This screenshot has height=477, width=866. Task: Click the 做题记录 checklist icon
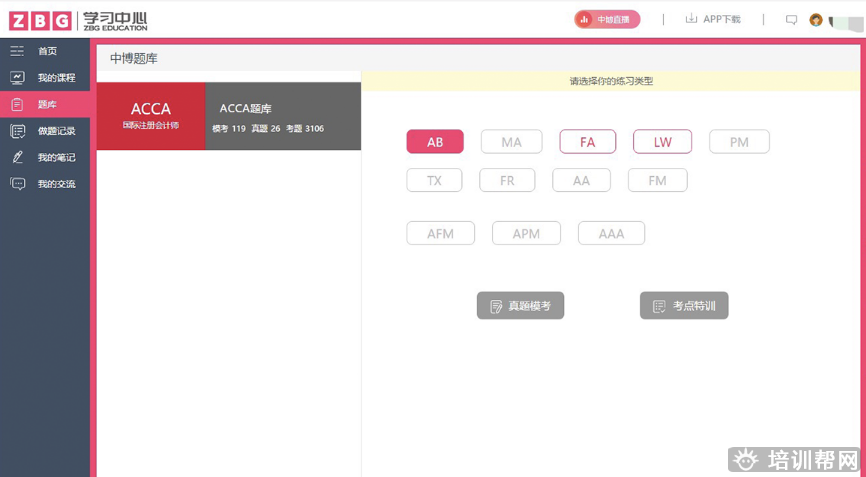[17, 131]
